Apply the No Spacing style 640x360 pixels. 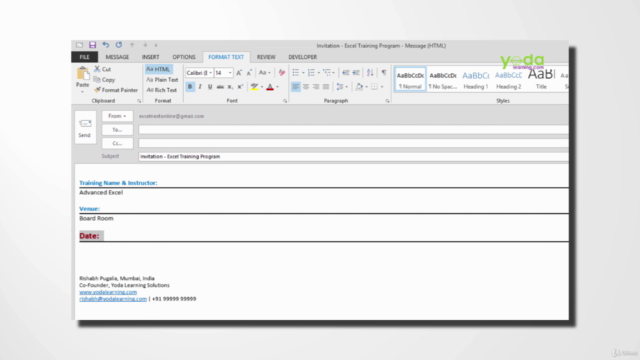(x=443, y=79)
